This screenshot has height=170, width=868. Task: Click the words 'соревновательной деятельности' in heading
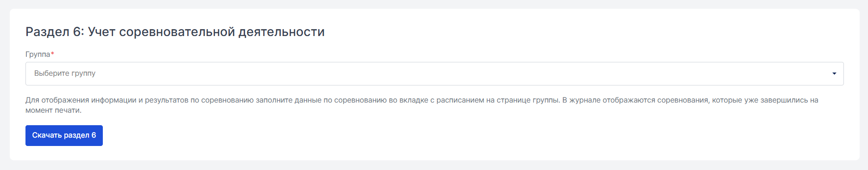[222, 32]
